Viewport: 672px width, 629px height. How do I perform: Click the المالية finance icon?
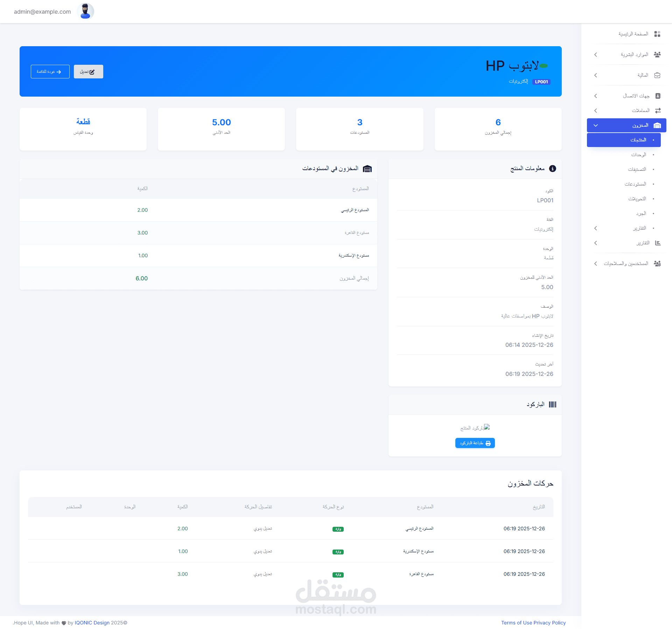[658, 75]
